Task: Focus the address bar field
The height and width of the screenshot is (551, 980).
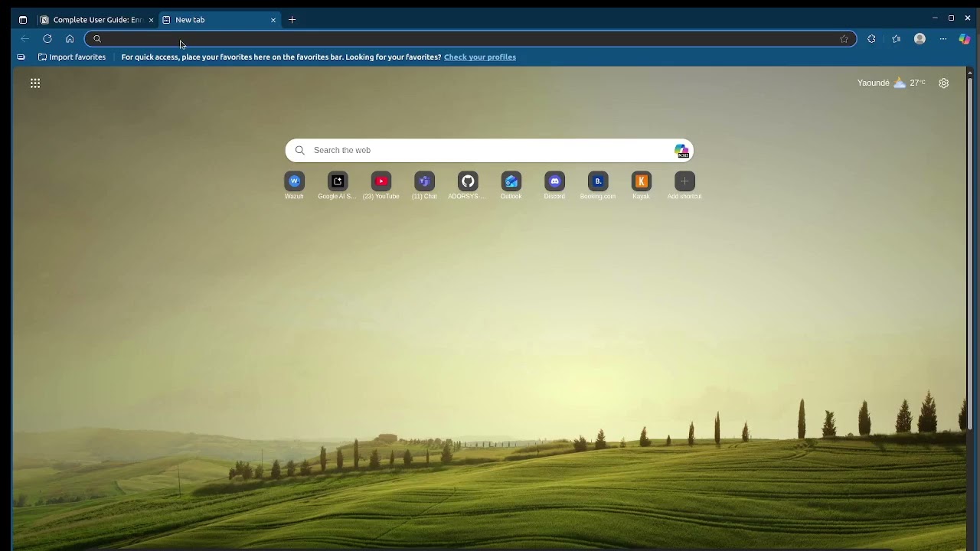Action: (470, 39)
